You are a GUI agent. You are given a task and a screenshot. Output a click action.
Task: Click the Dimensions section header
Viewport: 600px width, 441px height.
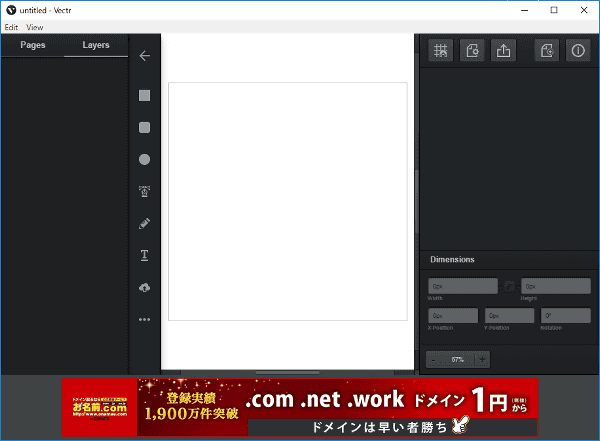pos(452,260)
